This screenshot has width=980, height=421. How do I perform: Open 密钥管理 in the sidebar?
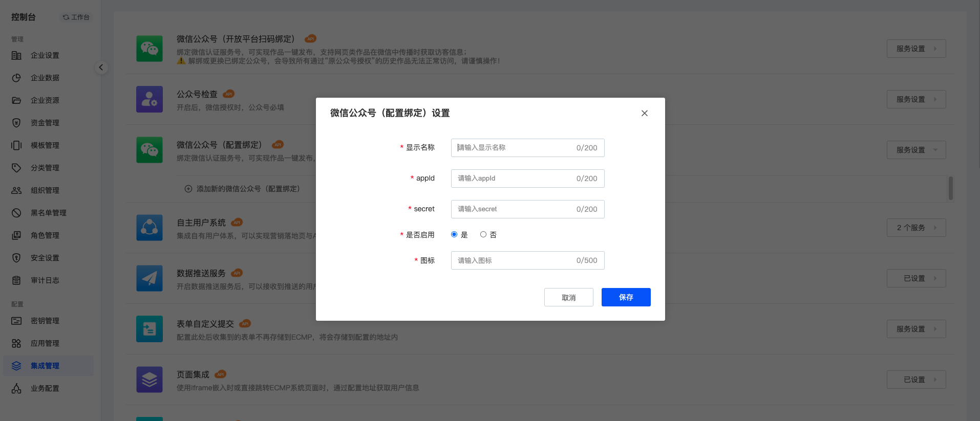45,321
